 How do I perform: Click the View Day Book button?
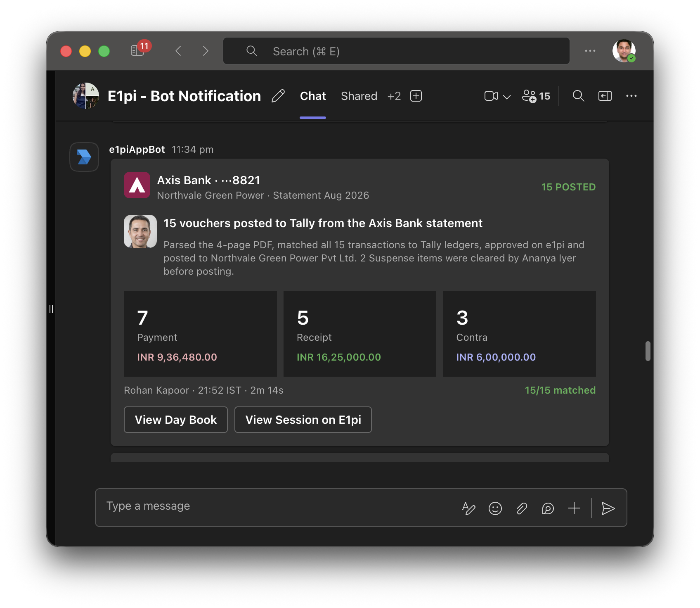point(176,420)
